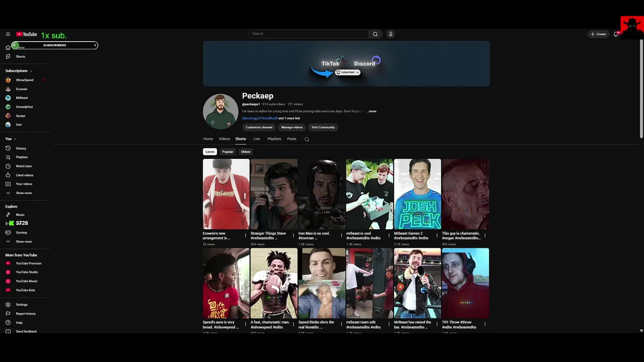Open YouTube Music link
The image size is (644, 362).
pos(26,281)
